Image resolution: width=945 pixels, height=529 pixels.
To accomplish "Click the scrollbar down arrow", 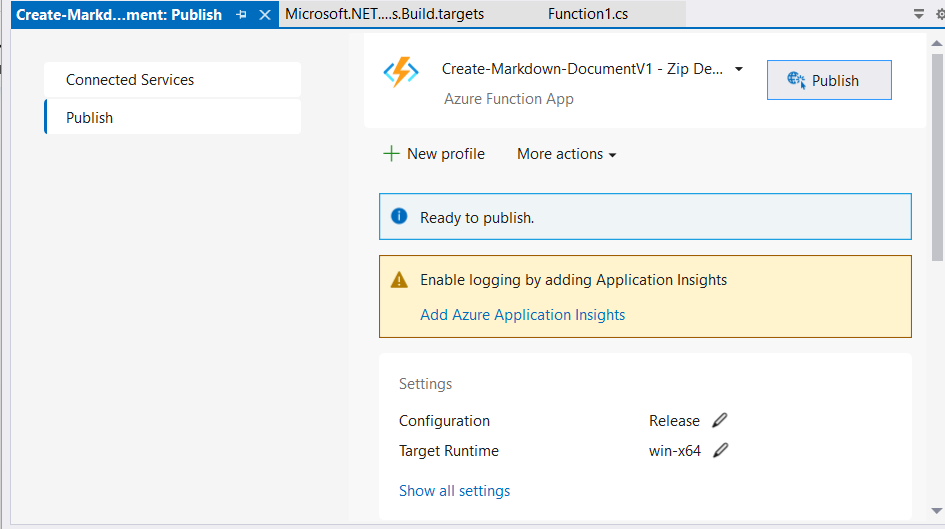I will 937,510.
